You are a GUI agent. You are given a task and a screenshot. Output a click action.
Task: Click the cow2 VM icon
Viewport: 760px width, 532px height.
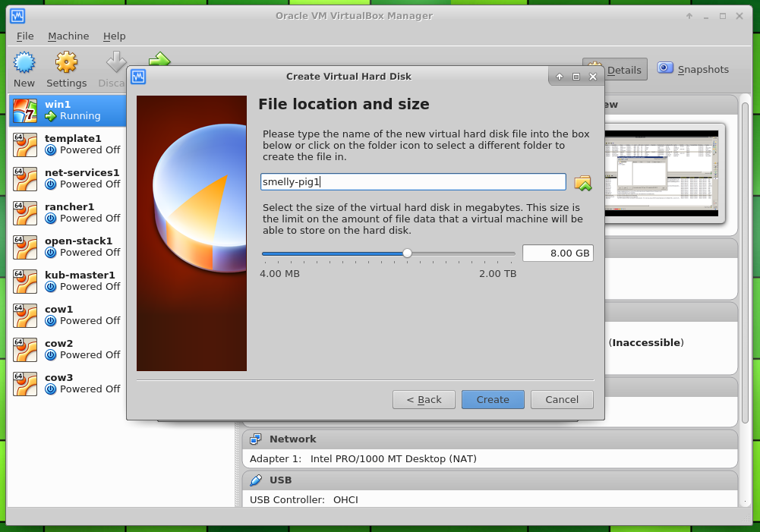tap(25, 349)
